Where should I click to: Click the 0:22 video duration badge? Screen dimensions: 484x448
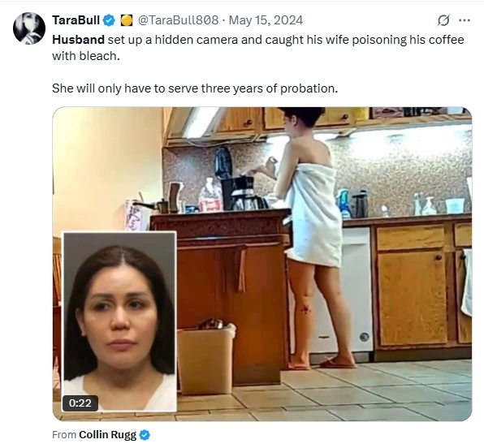point(80,403)
